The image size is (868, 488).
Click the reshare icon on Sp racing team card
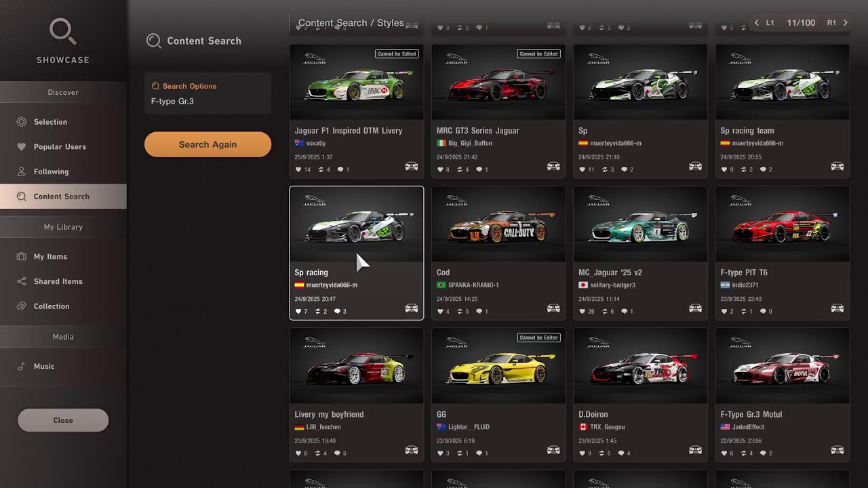click(744, 169)
